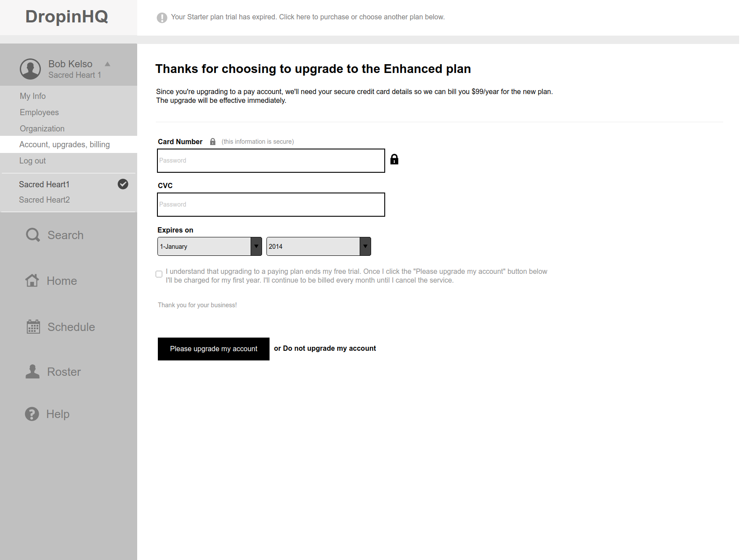Screen dimensions: 740x560
Task: Click Please upgrade my account button
Action: 214,349
